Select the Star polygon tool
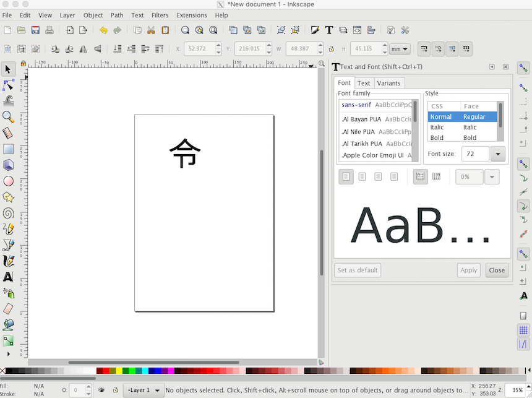The height and width of the screenshot is (398, 532). pos(8,197)
